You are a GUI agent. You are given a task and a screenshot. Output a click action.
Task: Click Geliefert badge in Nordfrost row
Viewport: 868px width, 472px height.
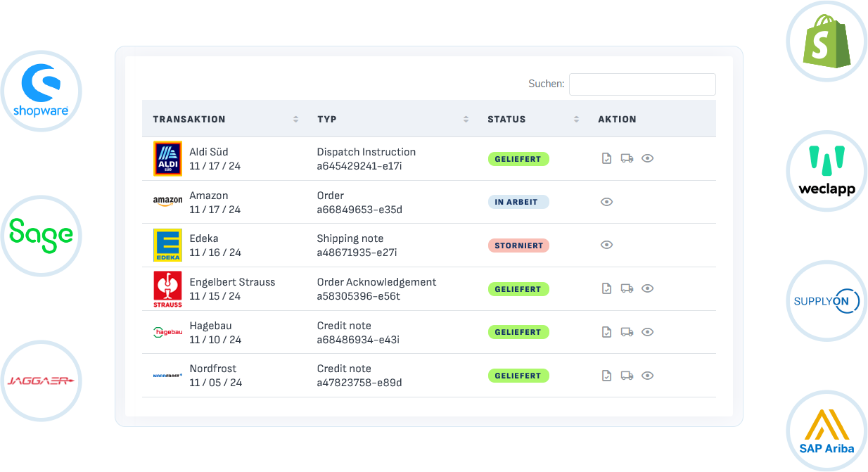coord(518,376)
